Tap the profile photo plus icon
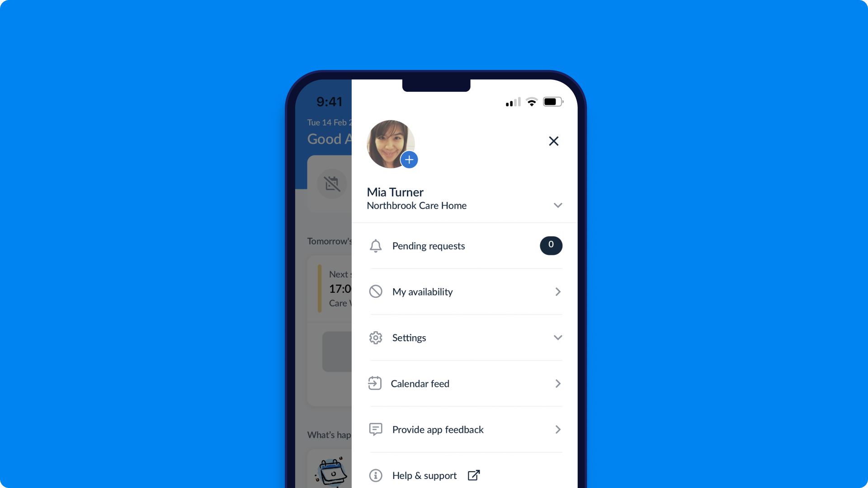868x488 pixels. coord(408,160)
